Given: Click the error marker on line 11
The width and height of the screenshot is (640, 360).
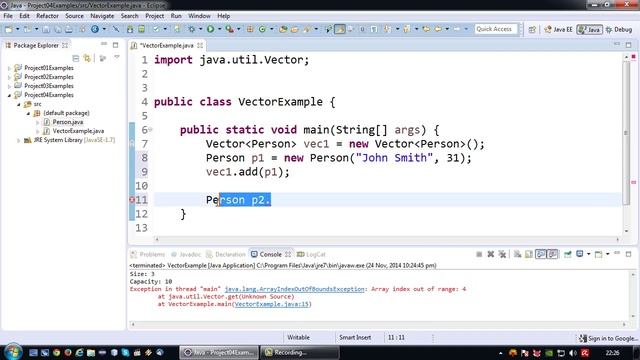Looking at the screenshot, I should [132, 200].
